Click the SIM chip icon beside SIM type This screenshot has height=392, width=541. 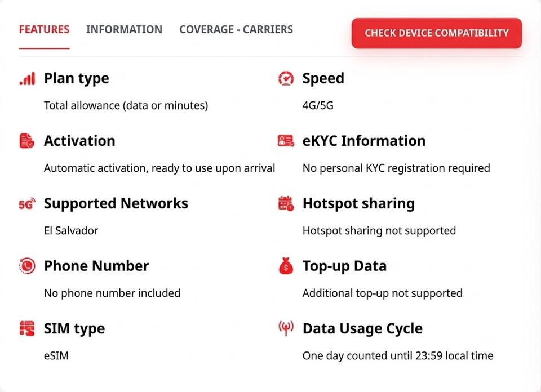coord(27,328)
